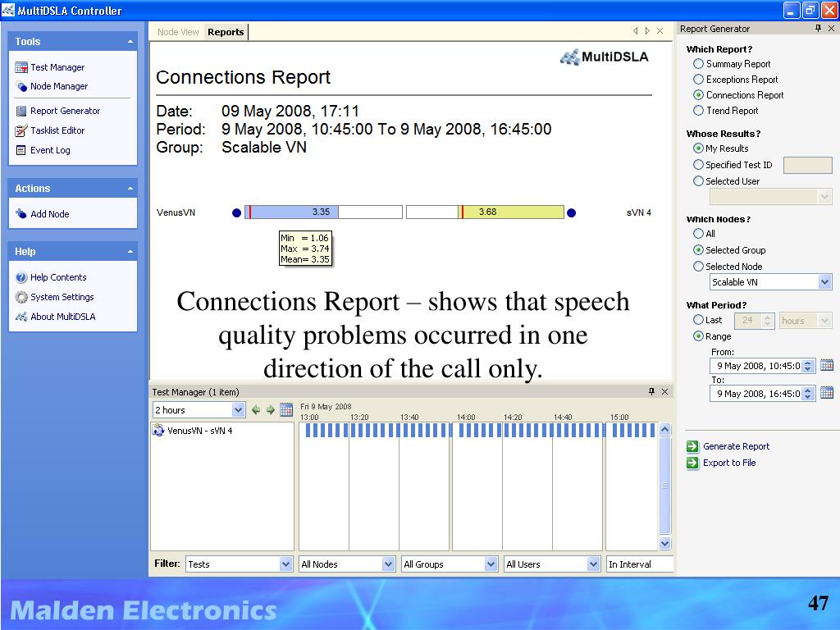Collapse the Help panel
Screen dimensions: 840x630
click(x=130, y=252)
